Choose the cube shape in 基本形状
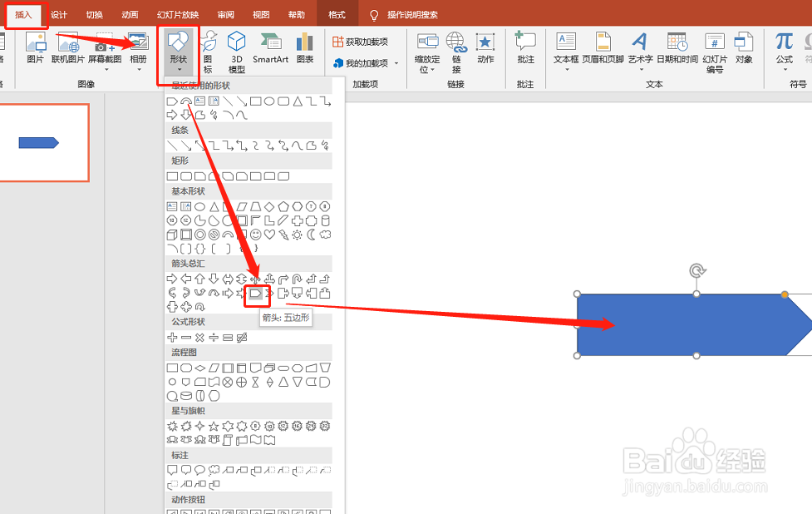Image resolution: width=812 pixels, height=514 pixels. click(172, 235)
